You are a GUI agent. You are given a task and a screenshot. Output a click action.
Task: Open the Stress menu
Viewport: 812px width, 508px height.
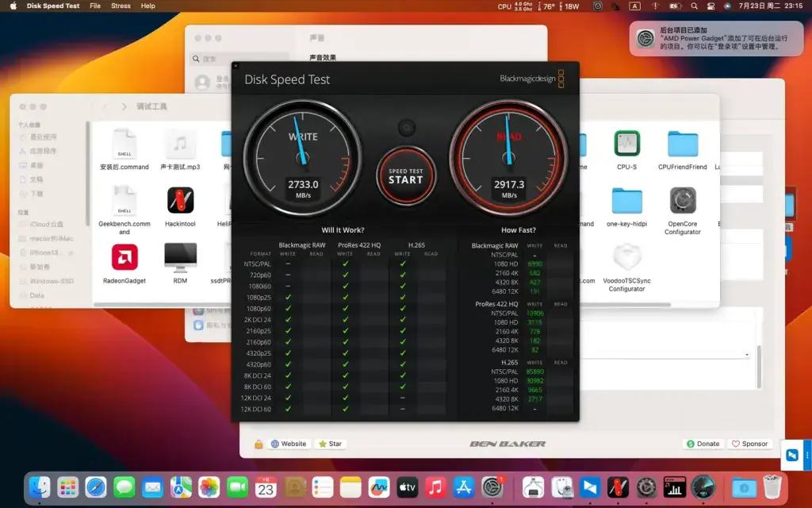coord(121,6)
